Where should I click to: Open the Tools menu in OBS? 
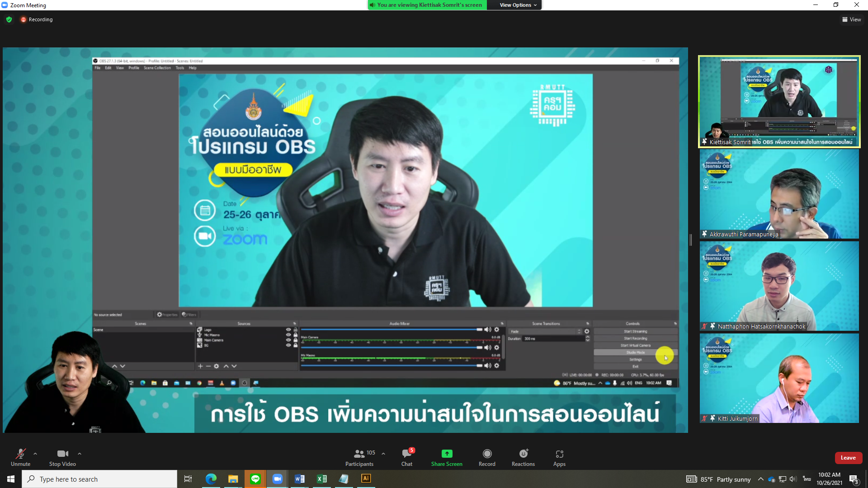(180, 68)
